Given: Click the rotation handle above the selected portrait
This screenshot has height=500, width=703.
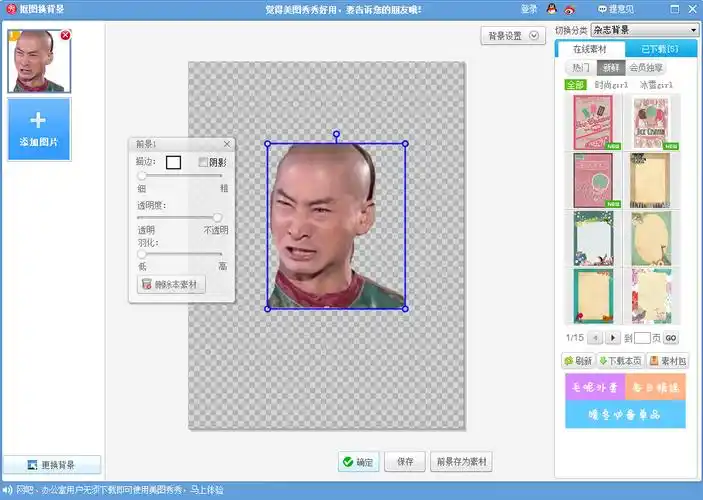Looking at the screenshot, I should click(x=336, y=134).
